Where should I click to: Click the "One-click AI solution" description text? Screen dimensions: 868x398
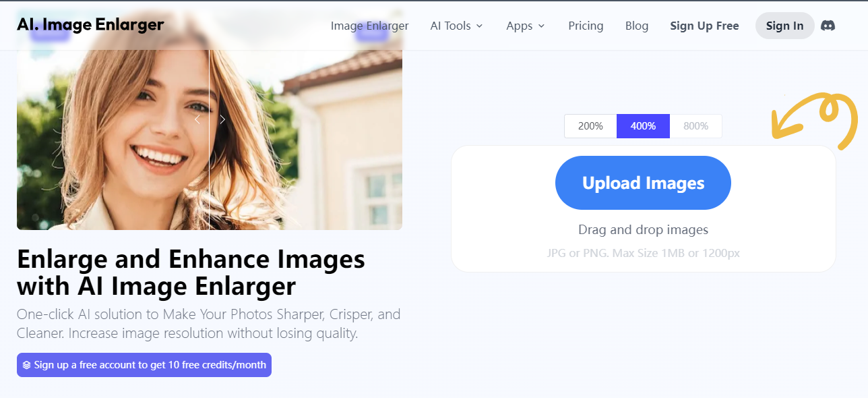tap(208, 324)
